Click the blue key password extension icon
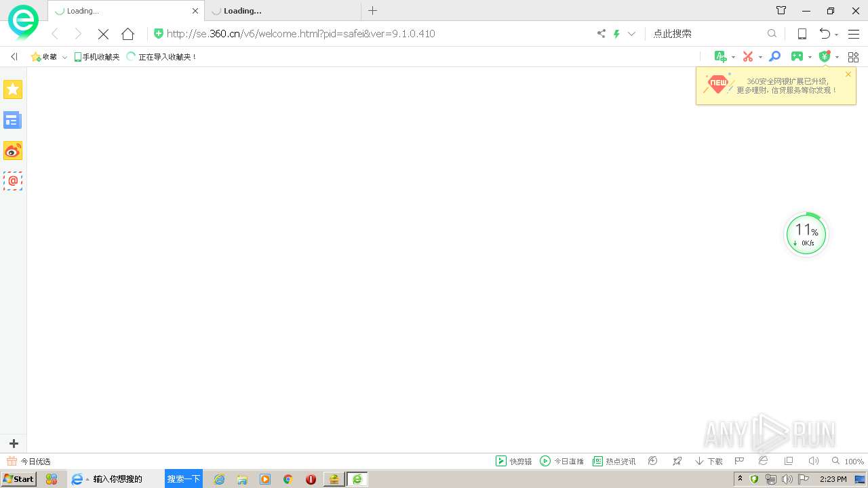Image resolution: width=868 pixels, height=488 pixels. 774,57
